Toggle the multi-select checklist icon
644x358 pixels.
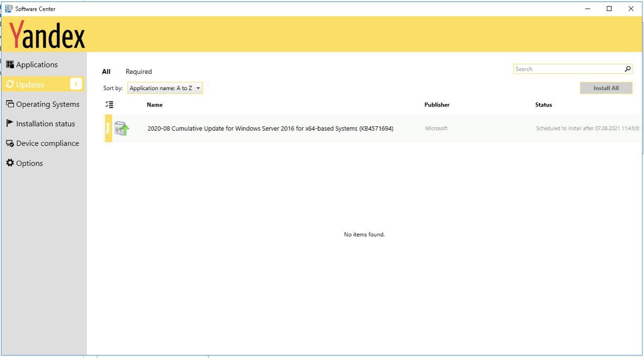point(109,105)
